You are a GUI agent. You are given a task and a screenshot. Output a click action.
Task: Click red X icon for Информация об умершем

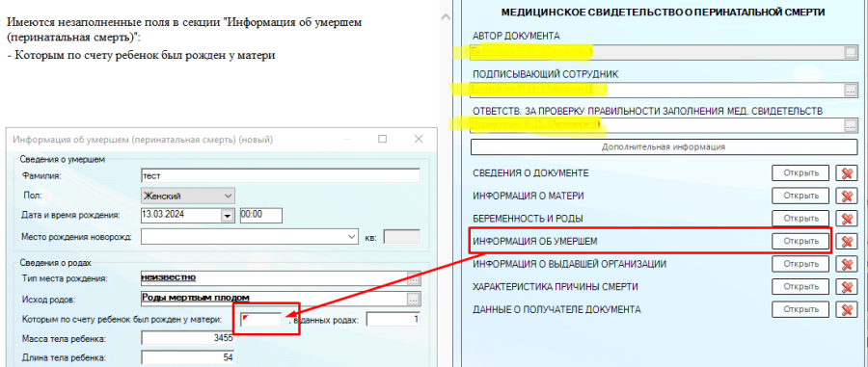[x=847, y=241]
